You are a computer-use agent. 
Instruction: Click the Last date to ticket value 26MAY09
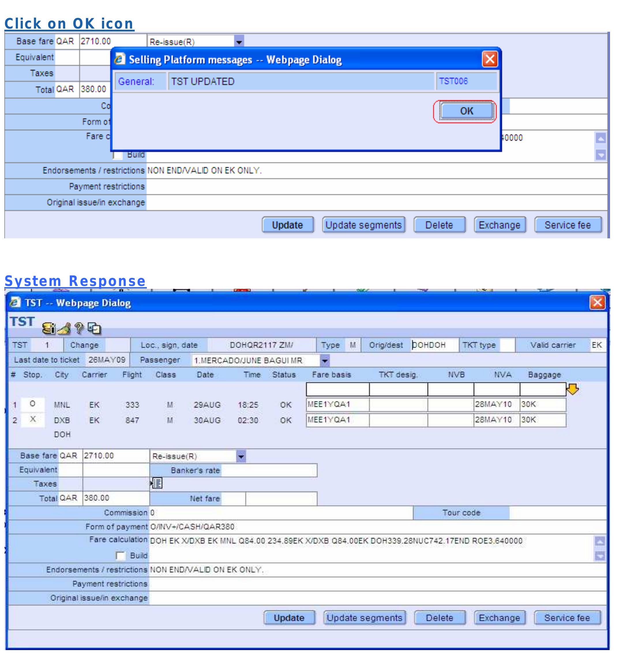point(107,360)
